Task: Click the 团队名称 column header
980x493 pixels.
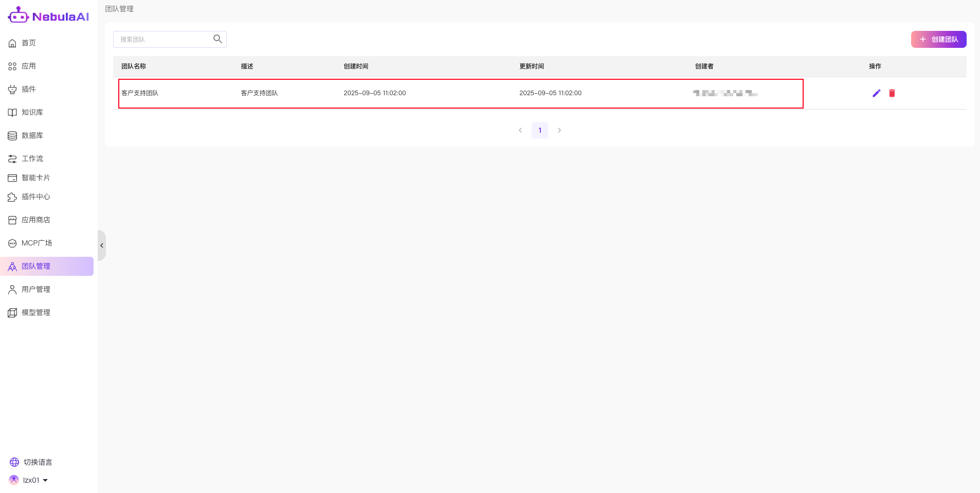Action: point(134,66)
